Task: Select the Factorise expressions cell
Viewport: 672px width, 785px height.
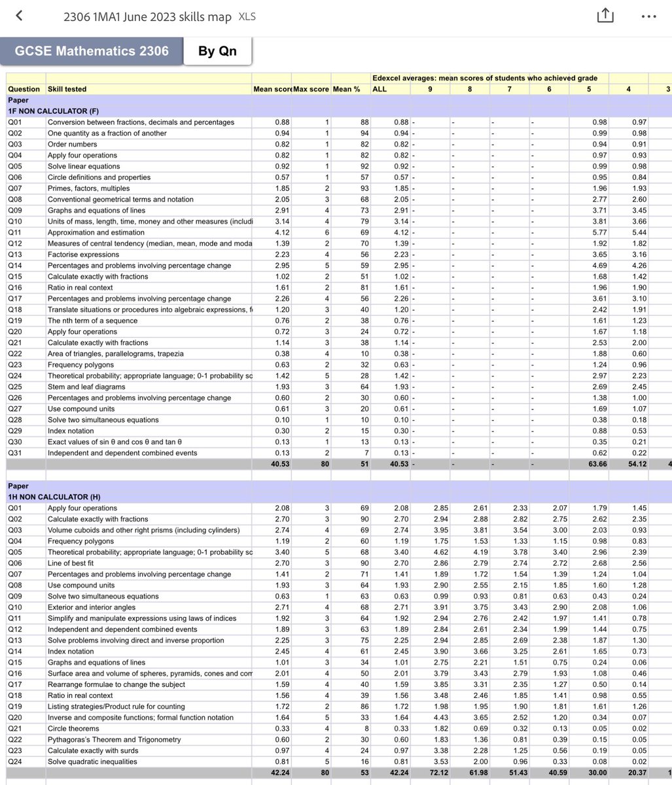Action: click(x=149, y=254)
